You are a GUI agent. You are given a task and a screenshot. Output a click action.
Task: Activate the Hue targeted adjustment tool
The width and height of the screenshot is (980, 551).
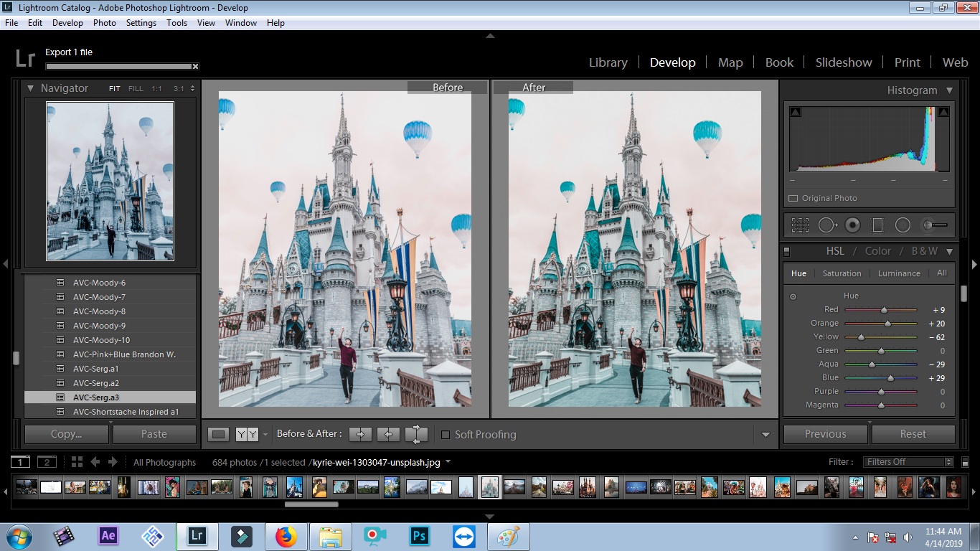793,296
